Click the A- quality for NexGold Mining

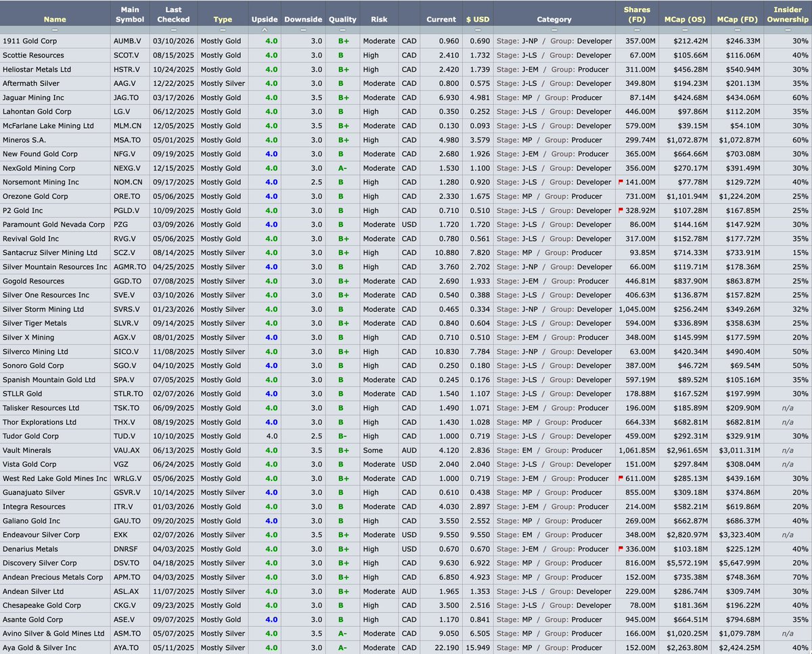pos(344,168)
